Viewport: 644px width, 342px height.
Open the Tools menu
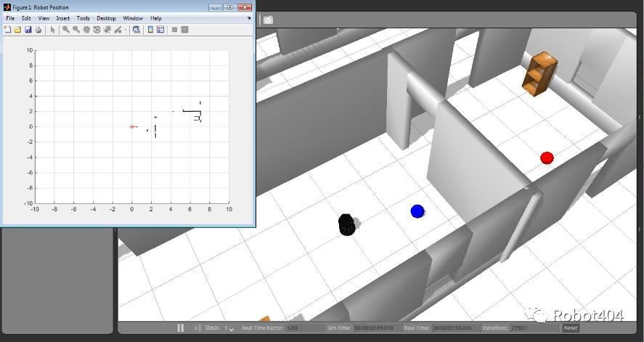point(83,18)
